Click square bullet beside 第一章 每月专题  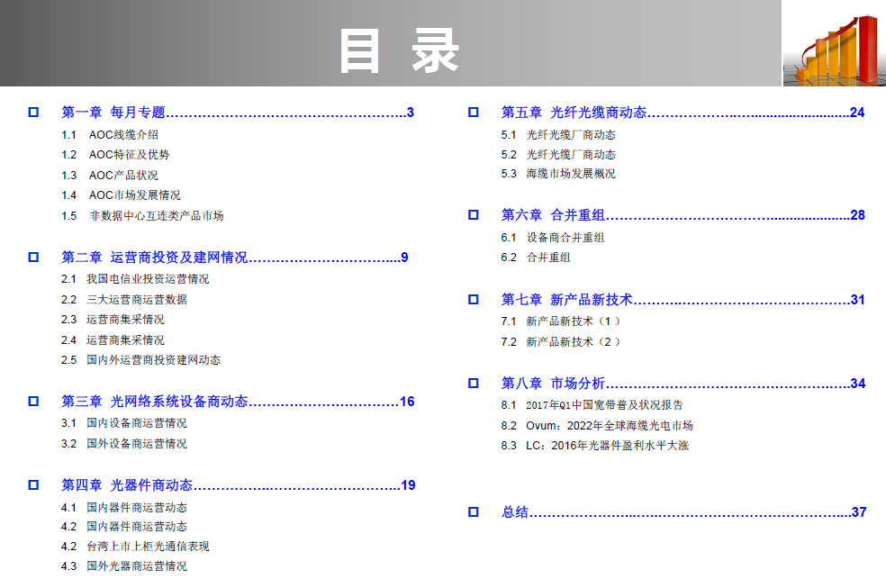pos(33,113)
